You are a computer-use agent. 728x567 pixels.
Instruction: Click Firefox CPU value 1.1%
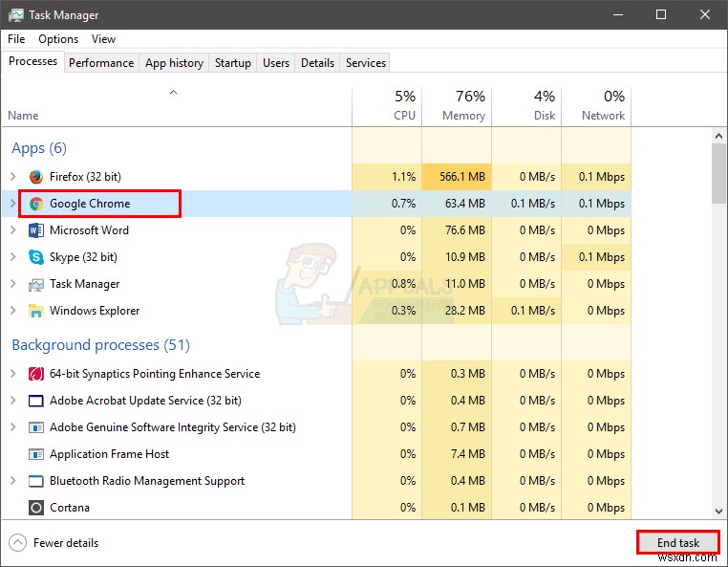[x=404, y=177]
